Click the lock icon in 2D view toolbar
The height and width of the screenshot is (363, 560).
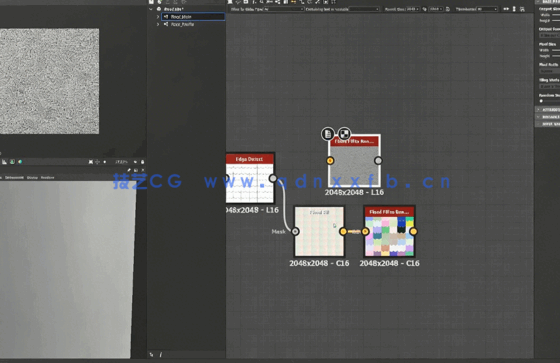point(142,162)
